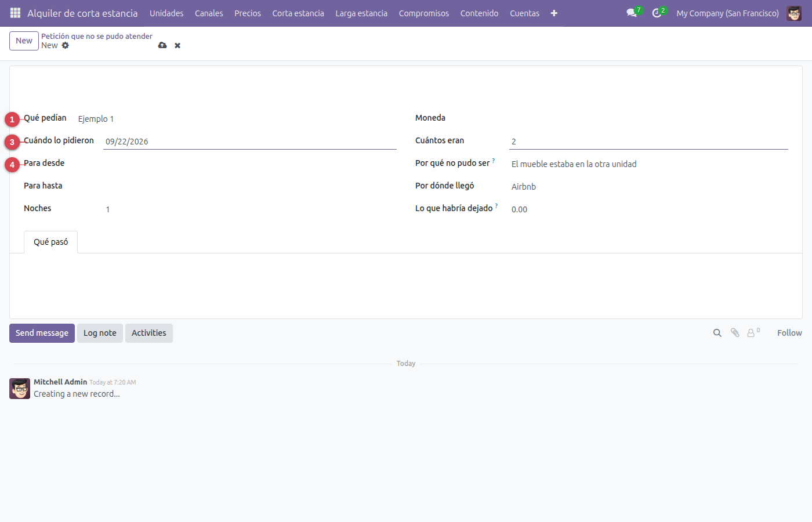Click the Cuándo lo pidieron date field

(x=250, y=142)
